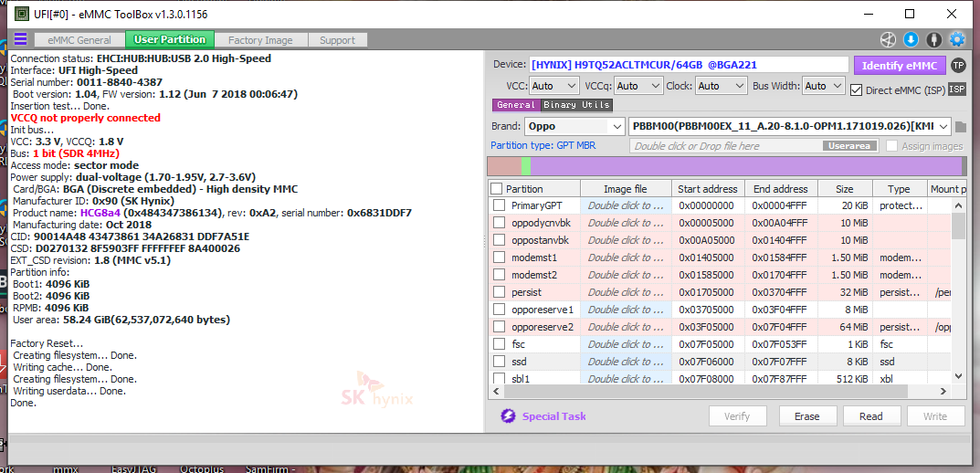Click the Start address column header

coord(707,189)
